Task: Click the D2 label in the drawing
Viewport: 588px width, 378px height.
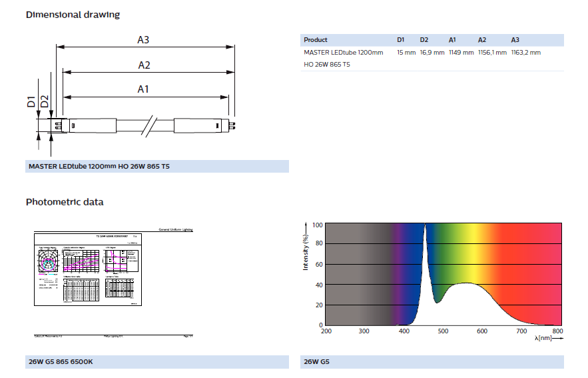Action: 45,101
